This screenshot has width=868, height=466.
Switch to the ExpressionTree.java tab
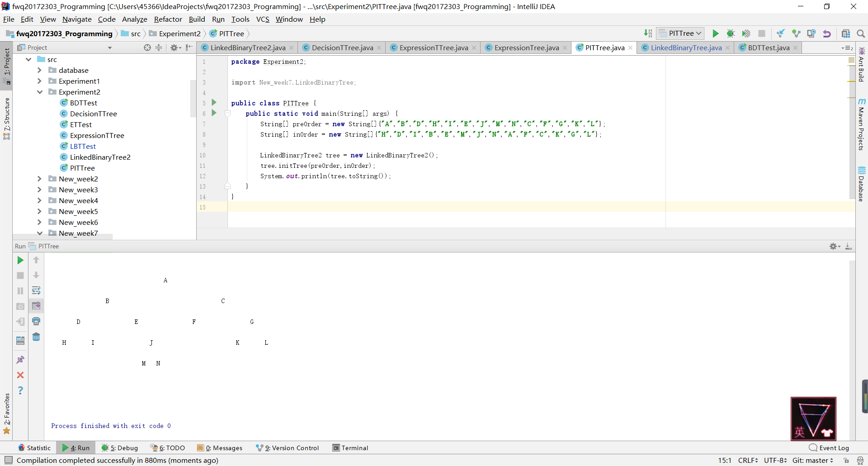(526, 48)
